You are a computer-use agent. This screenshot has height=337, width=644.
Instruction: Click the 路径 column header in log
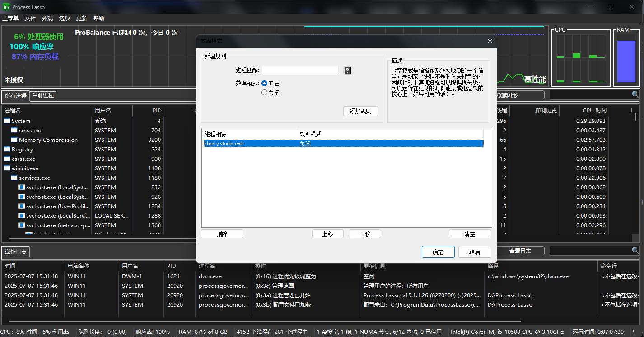tap(541, 266)
